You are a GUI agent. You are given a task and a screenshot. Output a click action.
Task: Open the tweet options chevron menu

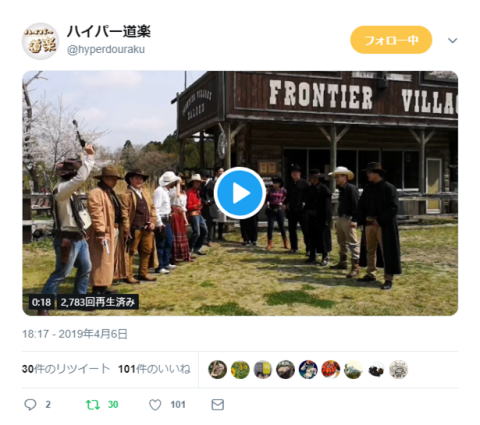pos(452,41)
